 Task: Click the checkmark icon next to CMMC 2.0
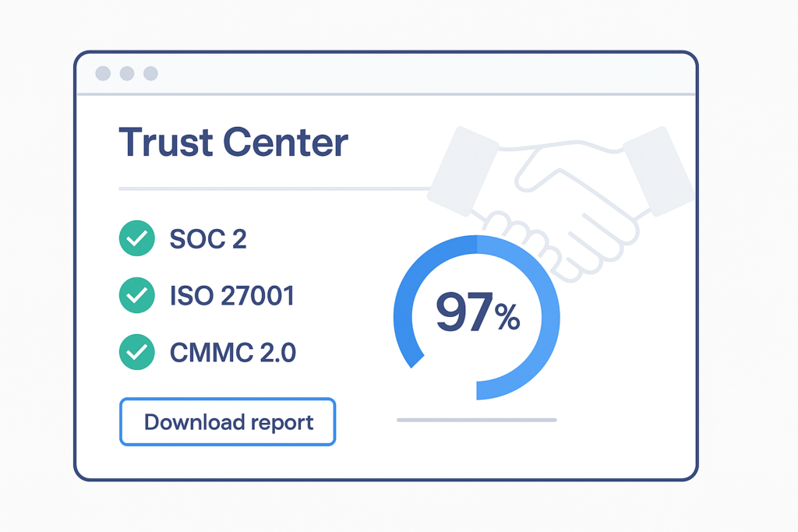click(136, 353)
